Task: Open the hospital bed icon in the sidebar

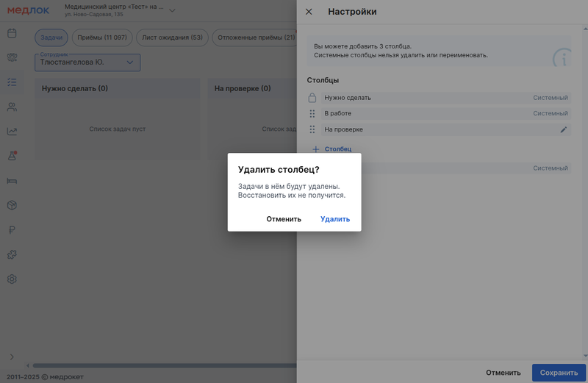Action: click(x=12, y=181)
